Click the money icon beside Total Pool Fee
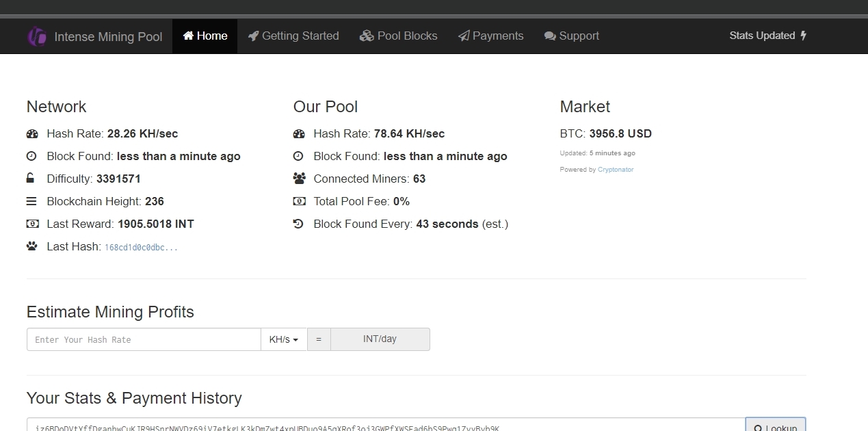This screenshot has height=431, width=868. coord(298,201)
